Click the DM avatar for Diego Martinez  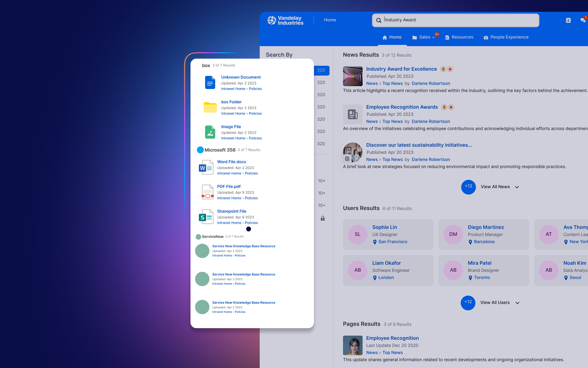pos(453,234)
